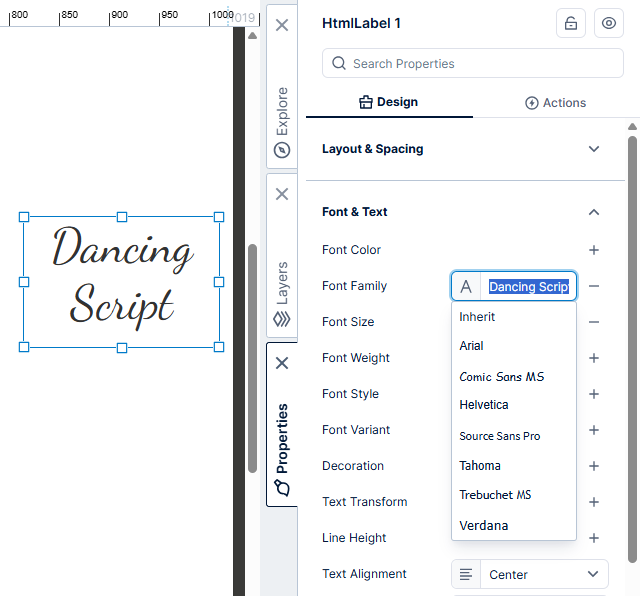This screenshot has width=642, height=596.
Task: Click the properties panel scrollbar thumb
Action: pos(633,349)
